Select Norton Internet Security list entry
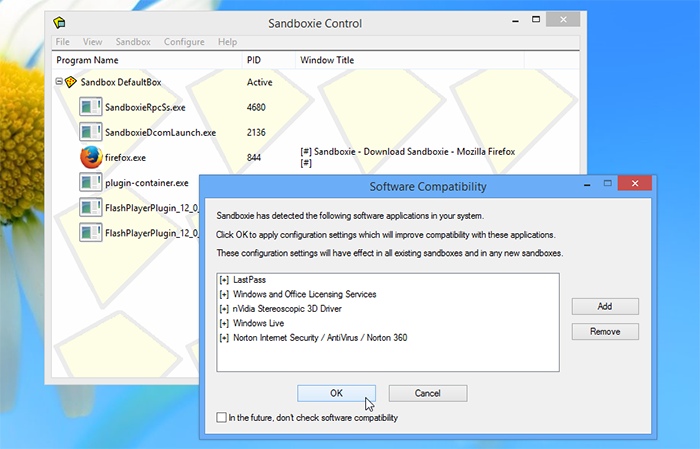This screenshot has height=449, width=700. click(x=319, y=338)
